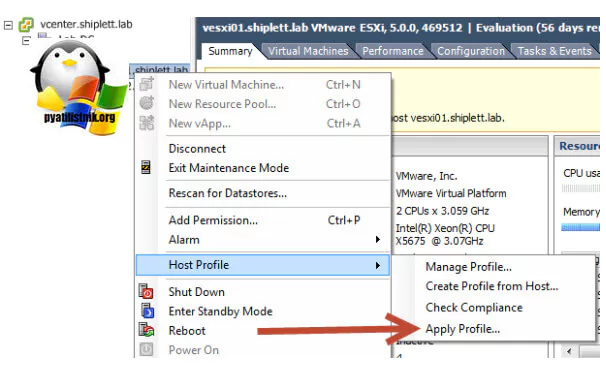Open the Tasks & Events tab

tap(554, 51)
